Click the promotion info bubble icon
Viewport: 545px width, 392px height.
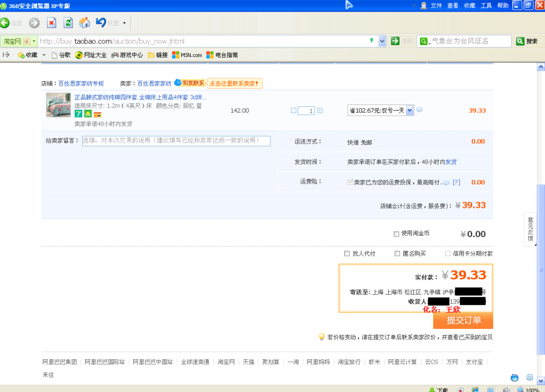click(419, 110)
